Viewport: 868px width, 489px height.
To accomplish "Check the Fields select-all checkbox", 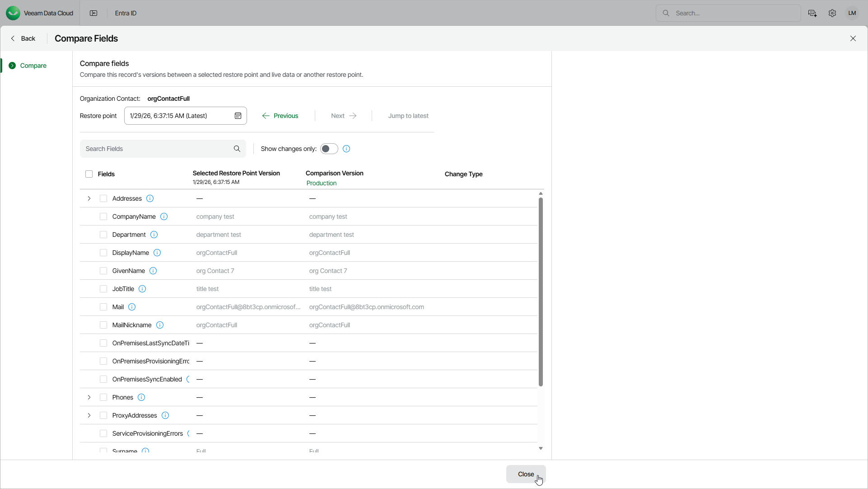I will click(x=89, y=174).
